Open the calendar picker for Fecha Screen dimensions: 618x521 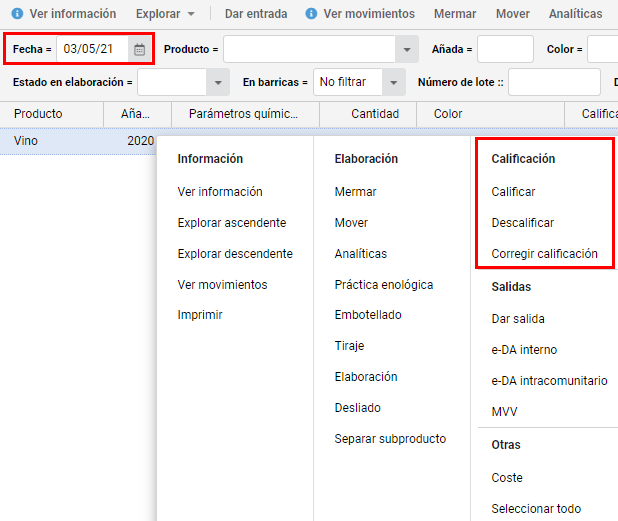coord(139,49)
